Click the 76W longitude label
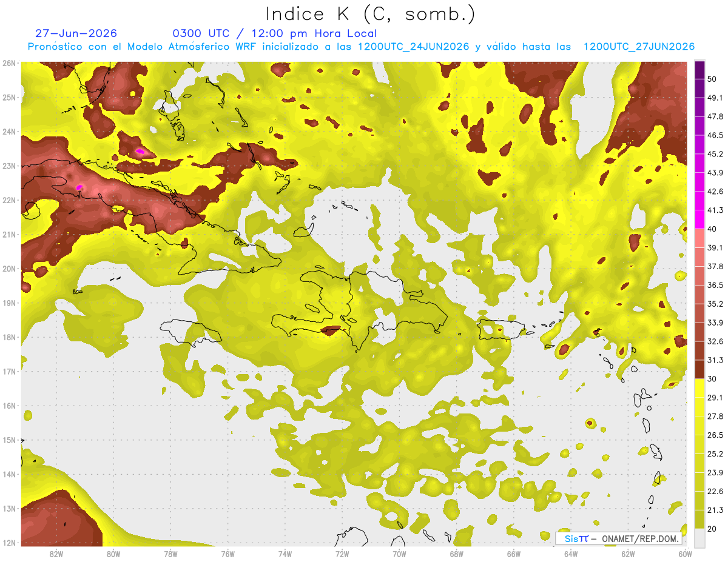 227,554
